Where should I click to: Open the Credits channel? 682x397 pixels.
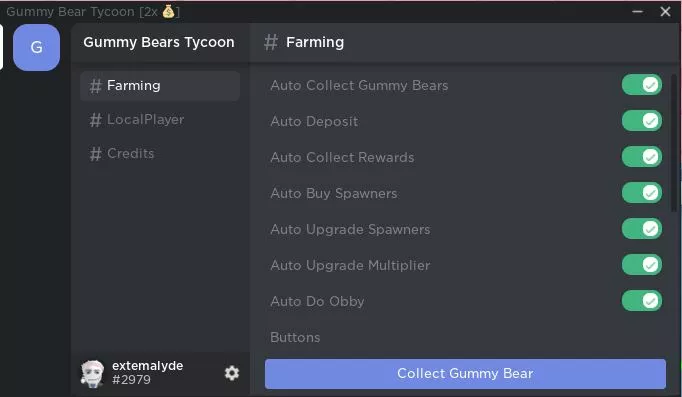160,154
